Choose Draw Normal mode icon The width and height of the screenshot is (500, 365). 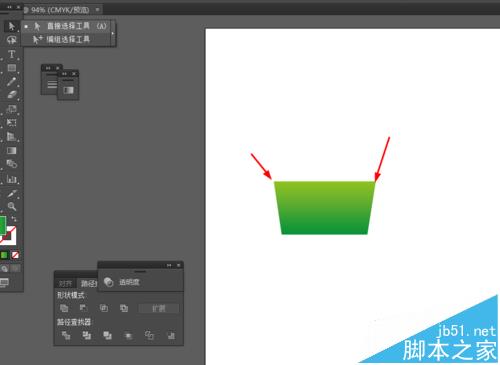(x=4, y=269)
